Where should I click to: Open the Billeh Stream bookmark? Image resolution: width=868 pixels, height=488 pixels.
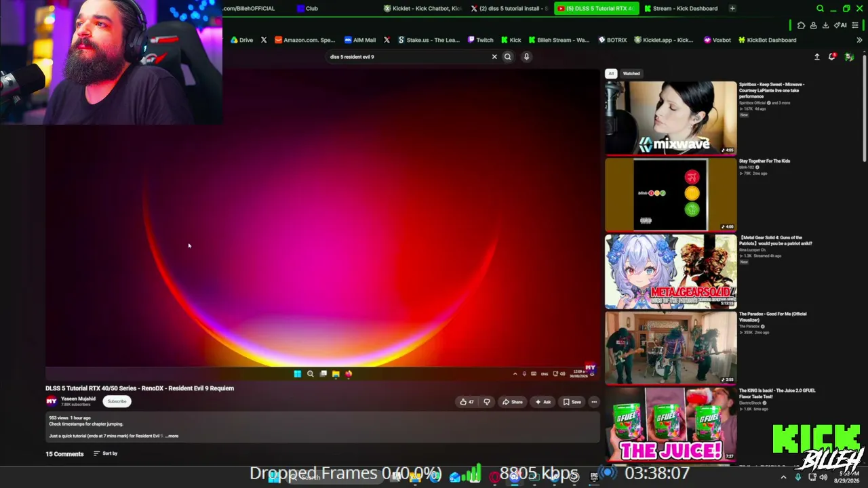coord(559,40)
